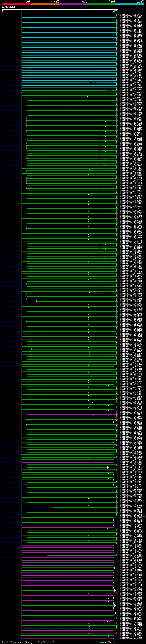Select hit UniRef100_C6TKA3
This screenshot has width=146, height=644.
(131, 233)
